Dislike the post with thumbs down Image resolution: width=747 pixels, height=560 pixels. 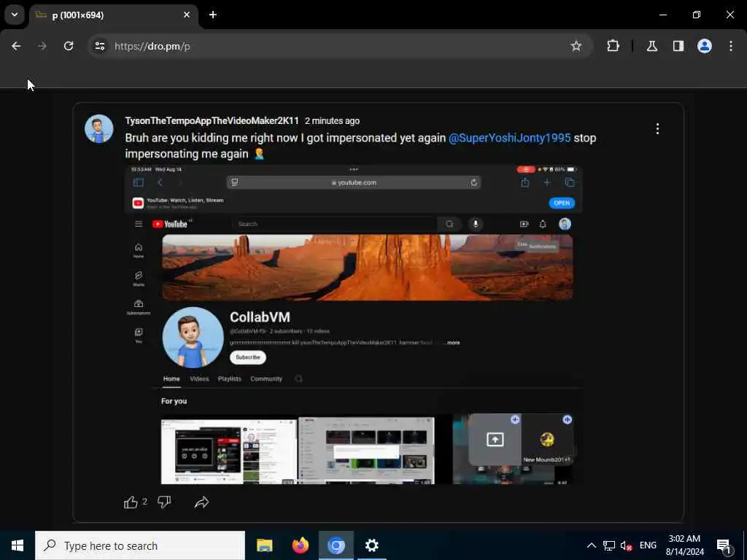pos(164,502)
